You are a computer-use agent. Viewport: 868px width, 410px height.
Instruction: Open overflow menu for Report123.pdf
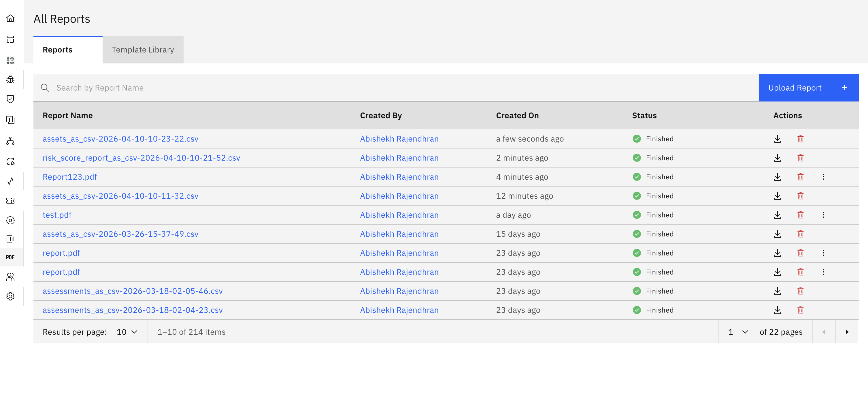click(824, 177)
